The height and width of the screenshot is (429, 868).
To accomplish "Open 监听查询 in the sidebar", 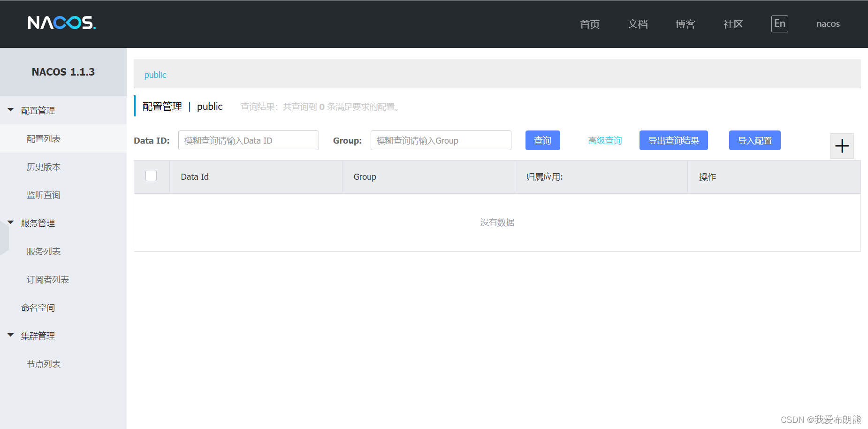I will click(44, 194).
